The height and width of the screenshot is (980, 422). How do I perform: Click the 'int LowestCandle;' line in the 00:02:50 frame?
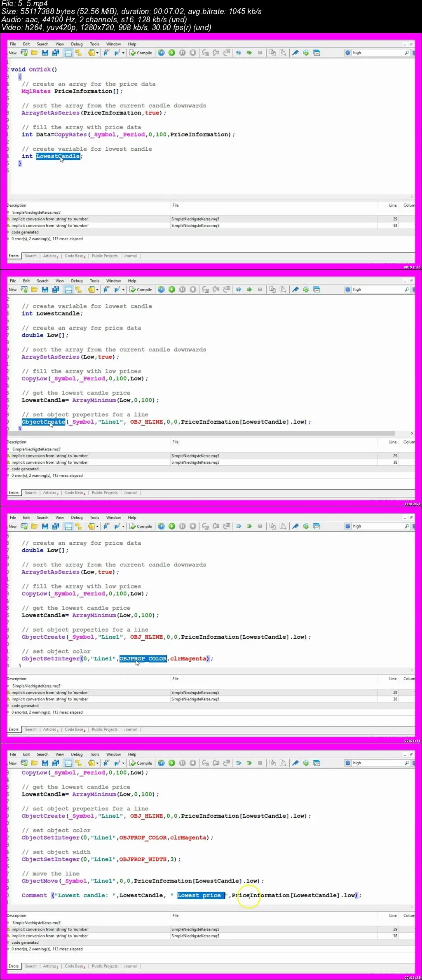[52, 314]
